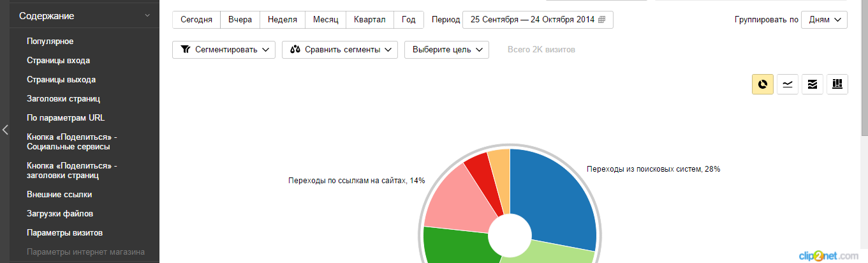This screenshot has width=868, height=263.
Task: Click the Всего 2К визитов text
Action: pos(541,50)
